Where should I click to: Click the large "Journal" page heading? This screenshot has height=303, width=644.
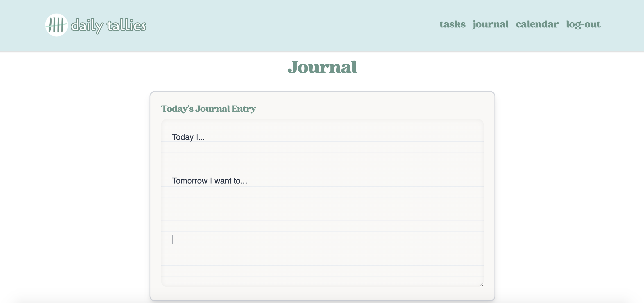[322, 67]
